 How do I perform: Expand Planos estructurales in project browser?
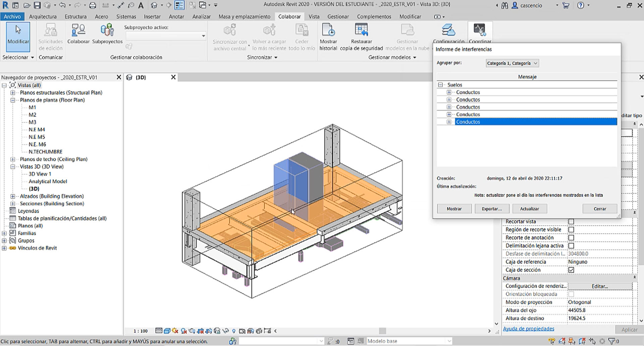pyautogui.click(x=12, y=92)
